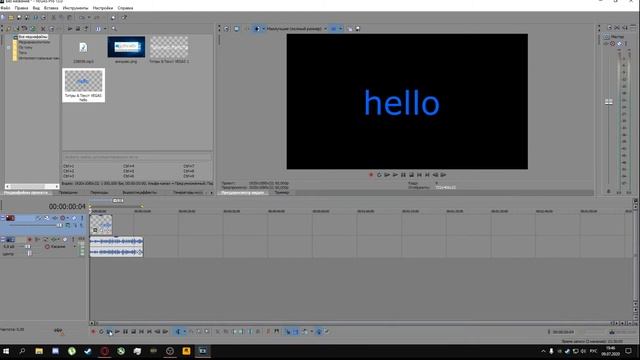The height and width of the screenshot is (360, 640).
Task: Select the audio waveform event on timeline
Action: pyautogui.click(x=116, y=247)
